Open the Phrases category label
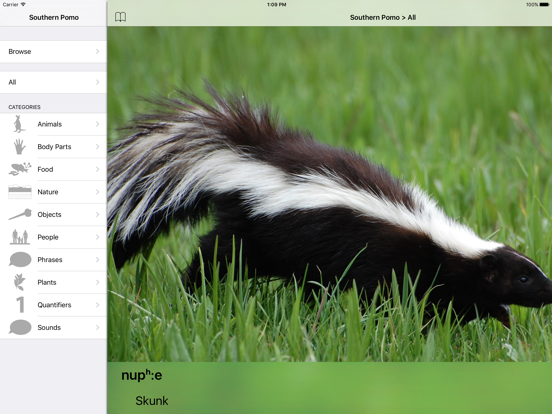Image resolution: width=552 pixels, height=414 pixels. (50, 259)
